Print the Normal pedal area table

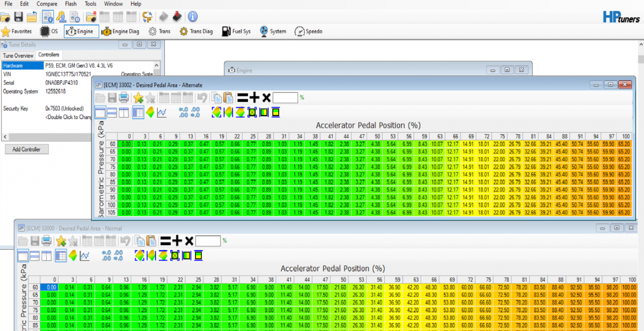point(47,241)
